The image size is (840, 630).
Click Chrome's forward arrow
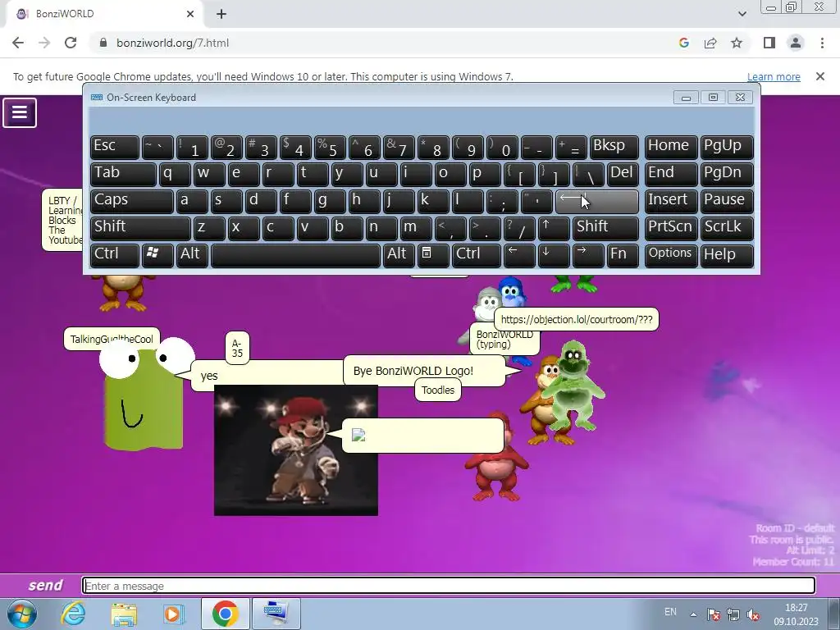(x=44, y=43)
